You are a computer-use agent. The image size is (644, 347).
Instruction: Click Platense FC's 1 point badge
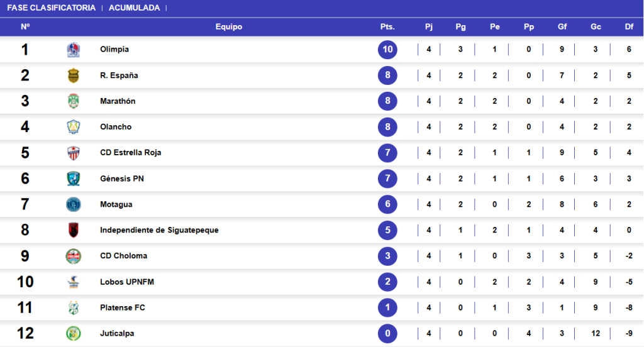387,307
